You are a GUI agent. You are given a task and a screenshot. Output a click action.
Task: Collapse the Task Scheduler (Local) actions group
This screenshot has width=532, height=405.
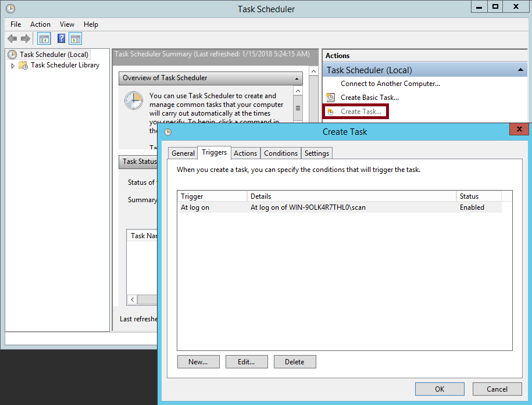520,70
